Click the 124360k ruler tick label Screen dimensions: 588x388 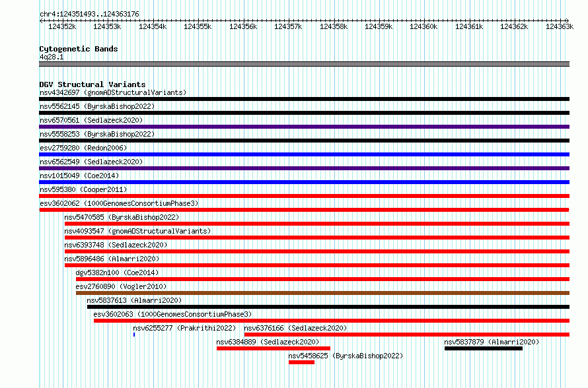point(423,27)
